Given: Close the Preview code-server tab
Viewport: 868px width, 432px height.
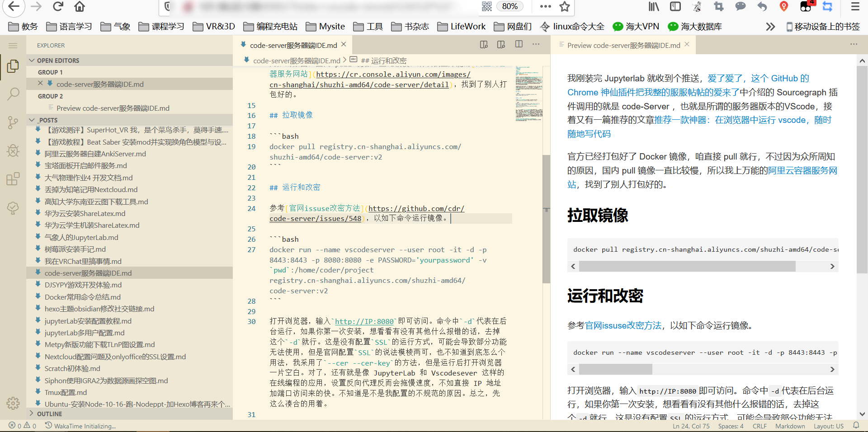Looking at the screenshot, I should (687, 44).
